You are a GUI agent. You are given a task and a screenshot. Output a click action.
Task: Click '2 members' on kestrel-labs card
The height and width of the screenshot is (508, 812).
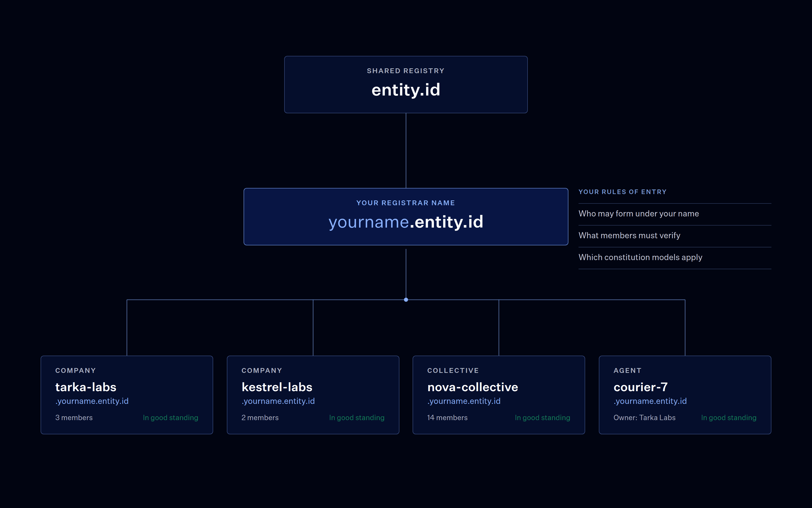click(260, 418)
